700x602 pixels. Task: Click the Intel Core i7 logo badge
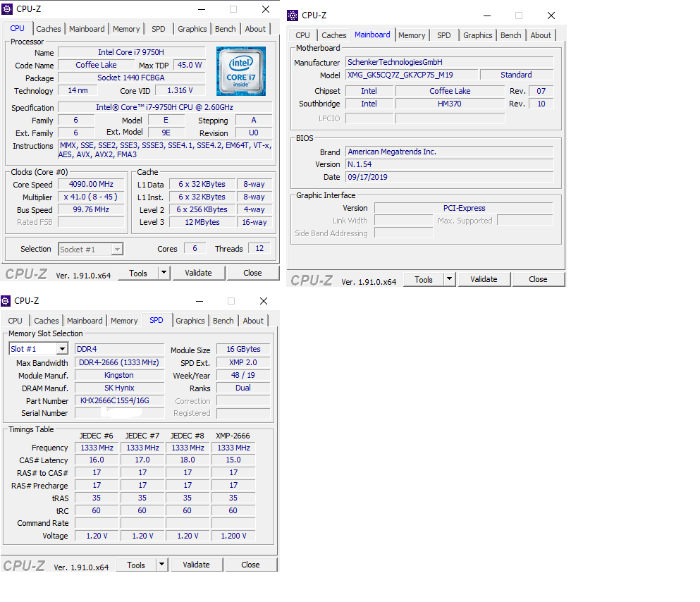[x=241, y=71]
